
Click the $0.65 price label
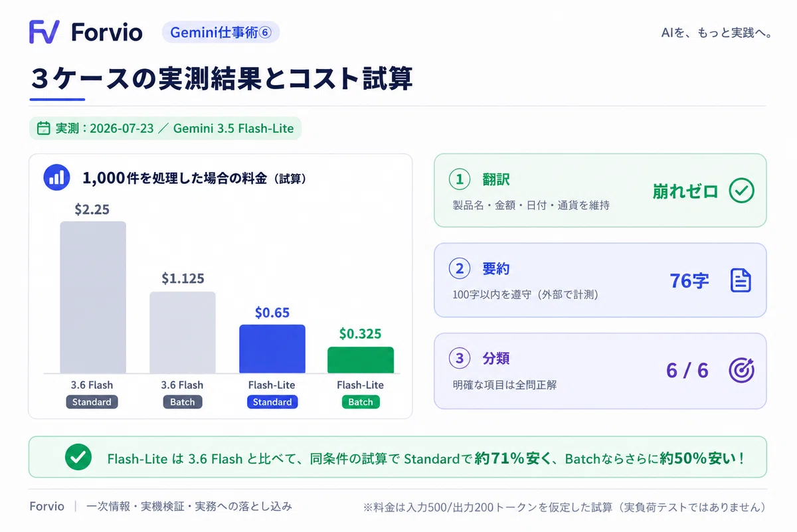(272, 312)
